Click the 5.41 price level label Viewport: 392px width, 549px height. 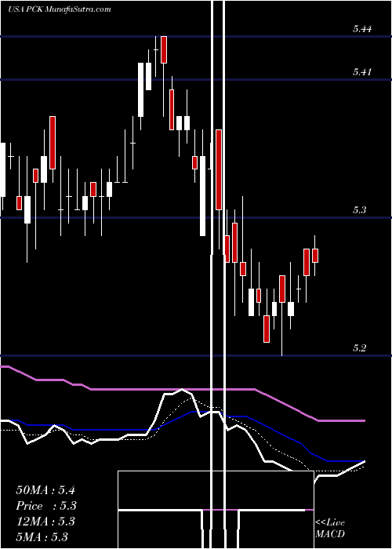click(362, 72)
